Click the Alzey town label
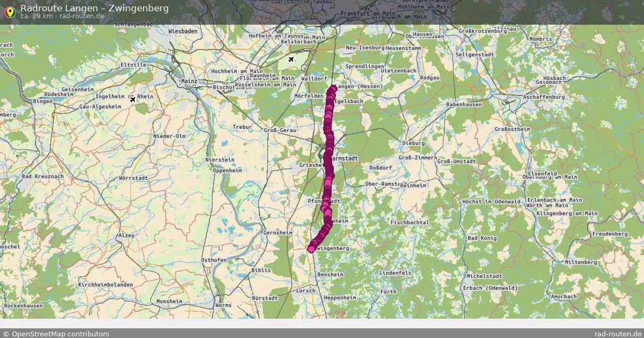Viewport: 644px width, 338px height. [x=126, y=235]
